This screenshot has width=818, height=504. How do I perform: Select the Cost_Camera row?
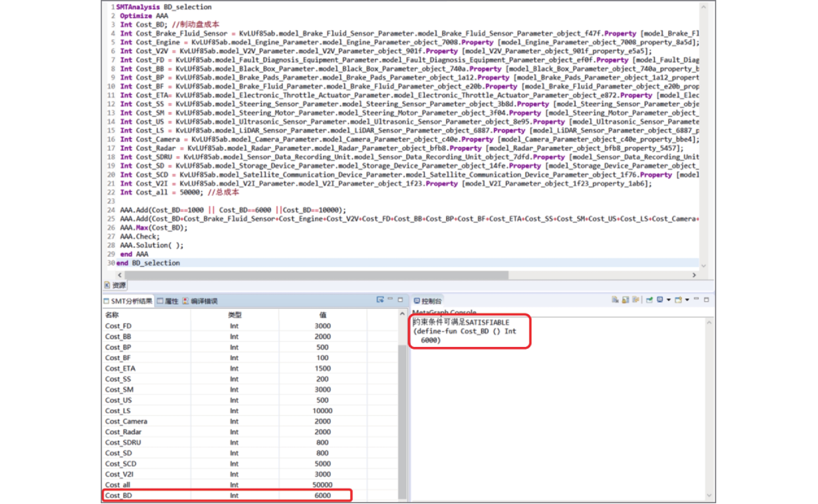[x=250, y=422]
